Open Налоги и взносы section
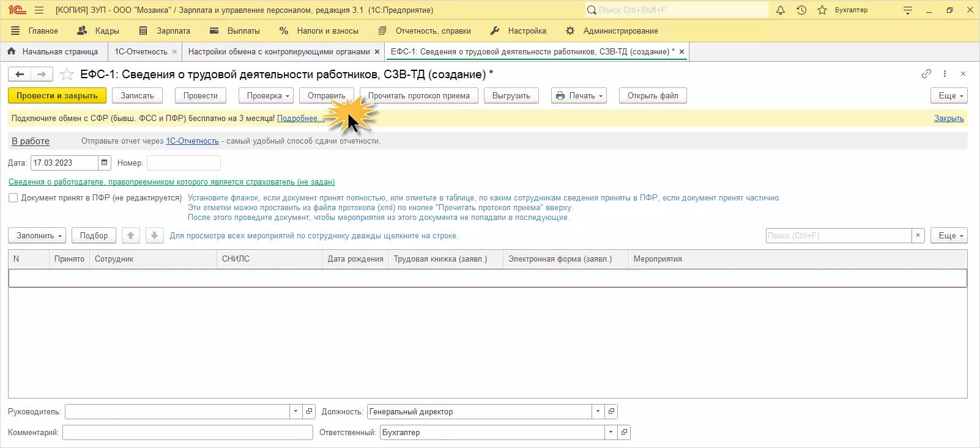The height and width of the screenshot is (448, 980). (x=319, y=31)
